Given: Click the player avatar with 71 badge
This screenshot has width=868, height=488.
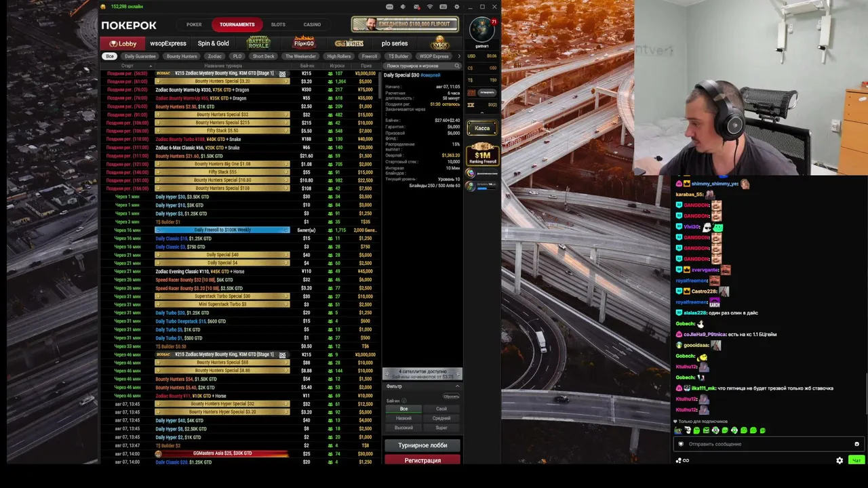Looking at the screenshot, I should pos(482,30).
